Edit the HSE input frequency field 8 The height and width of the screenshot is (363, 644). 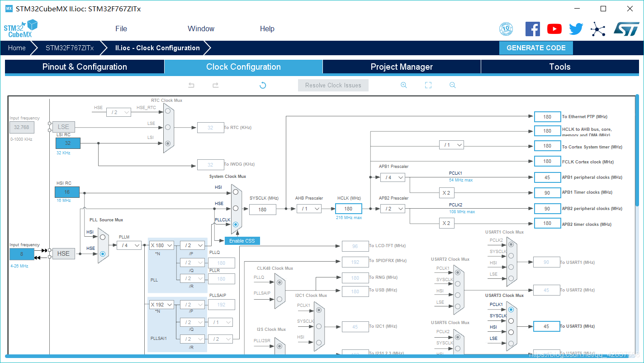(x=22, y=254)
